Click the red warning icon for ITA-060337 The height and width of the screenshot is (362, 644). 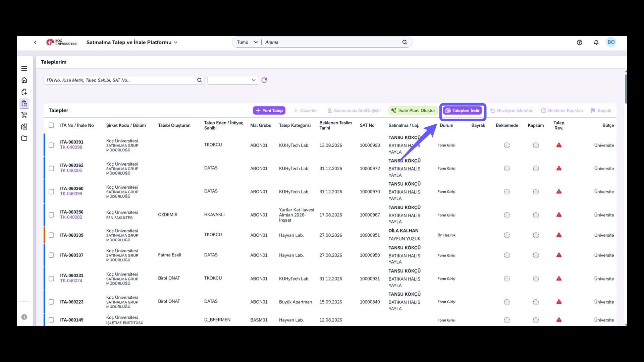559,255
